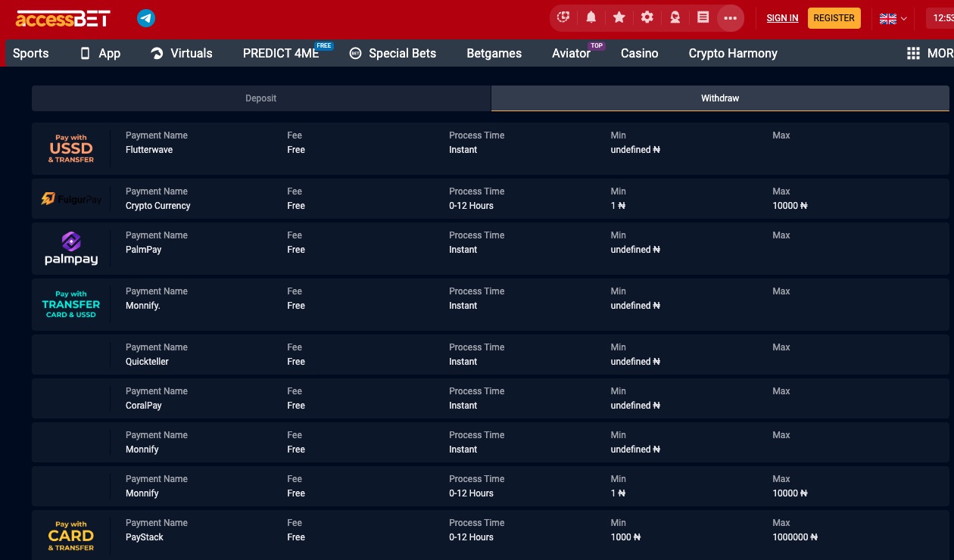Go to the Casino section
Image resolution: width=954 pixels, height=560 pixels.
pyautogui.click(x=640, y=53)
